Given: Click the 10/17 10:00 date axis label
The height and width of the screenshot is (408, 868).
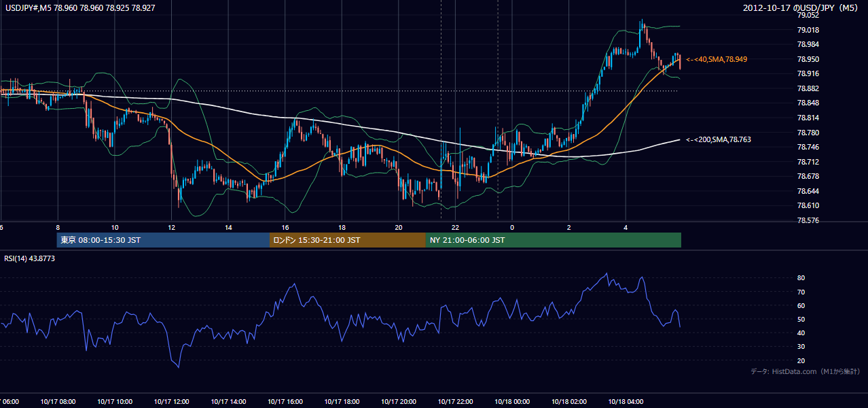Looking at the screenshot, I should click(x=115, y=402).
